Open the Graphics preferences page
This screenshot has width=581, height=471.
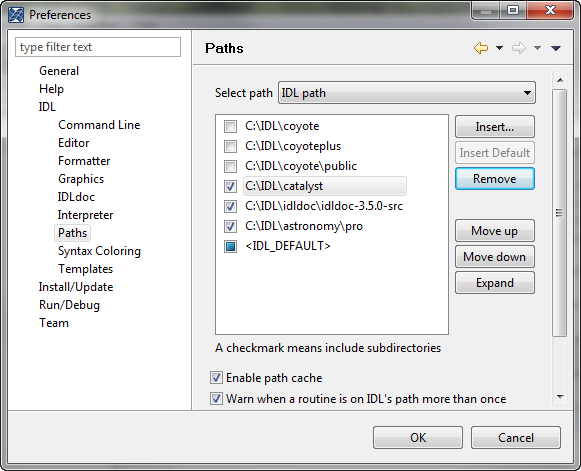point(81,179)
